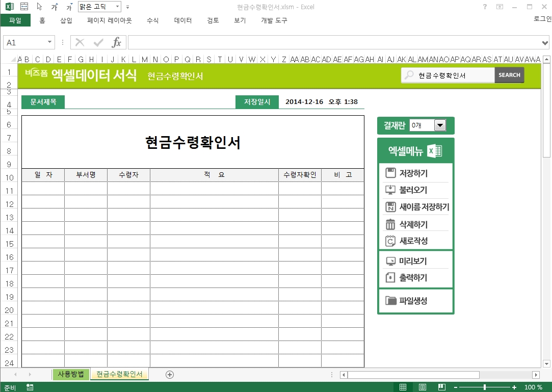This screenshot has height=392, width=552.
Task: Open the 검토 ribbon tab
Action: point(213,20)
